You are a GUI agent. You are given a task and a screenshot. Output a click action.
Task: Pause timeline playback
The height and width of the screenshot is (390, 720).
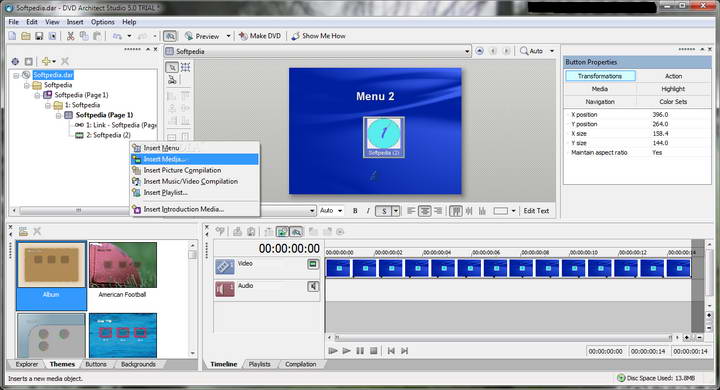(x=360, y=351)
